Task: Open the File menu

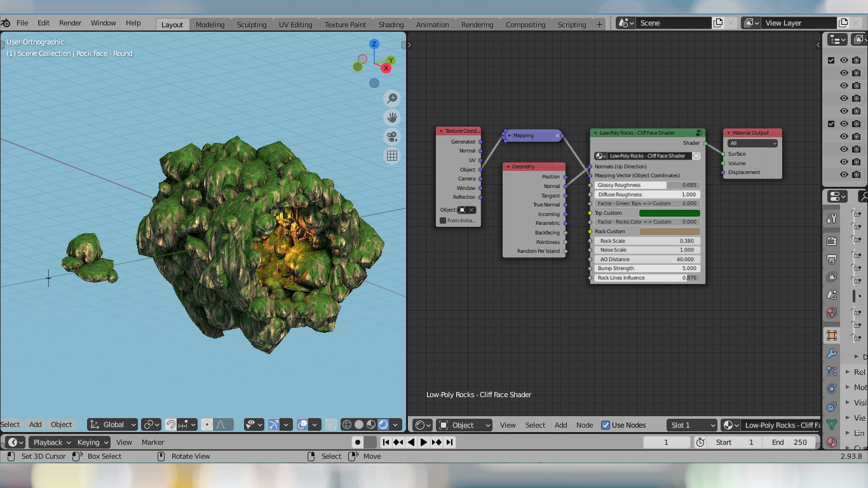Action: point(22,23)
